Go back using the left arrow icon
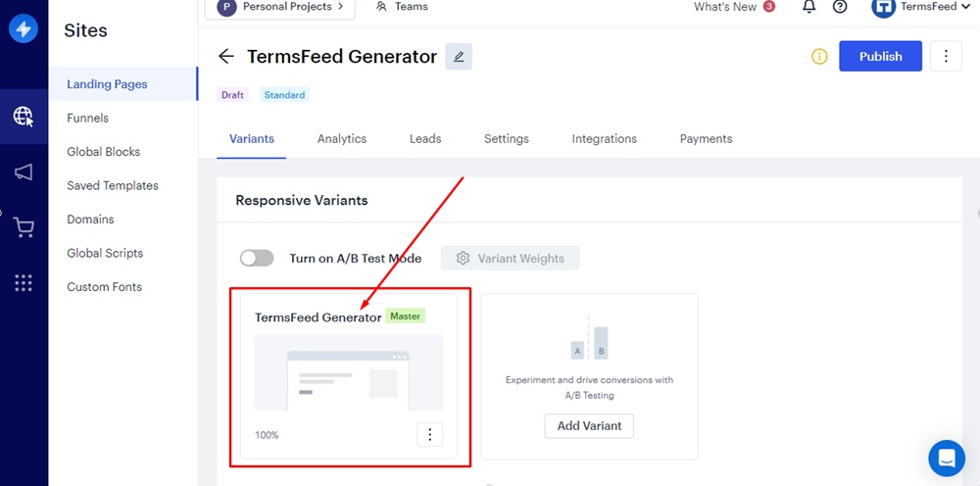The width and height of the screenshot is (980, 486). tap(225, 56)
